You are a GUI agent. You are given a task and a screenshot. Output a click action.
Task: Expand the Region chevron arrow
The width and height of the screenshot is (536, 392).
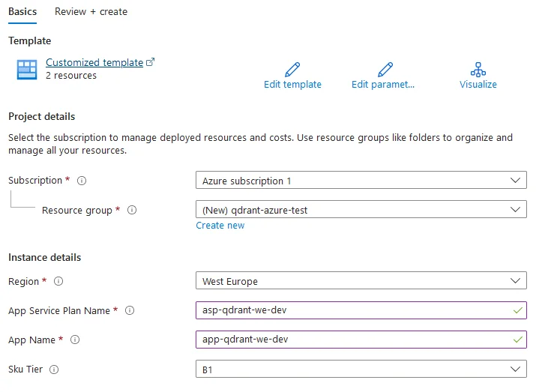pos(515,280)
